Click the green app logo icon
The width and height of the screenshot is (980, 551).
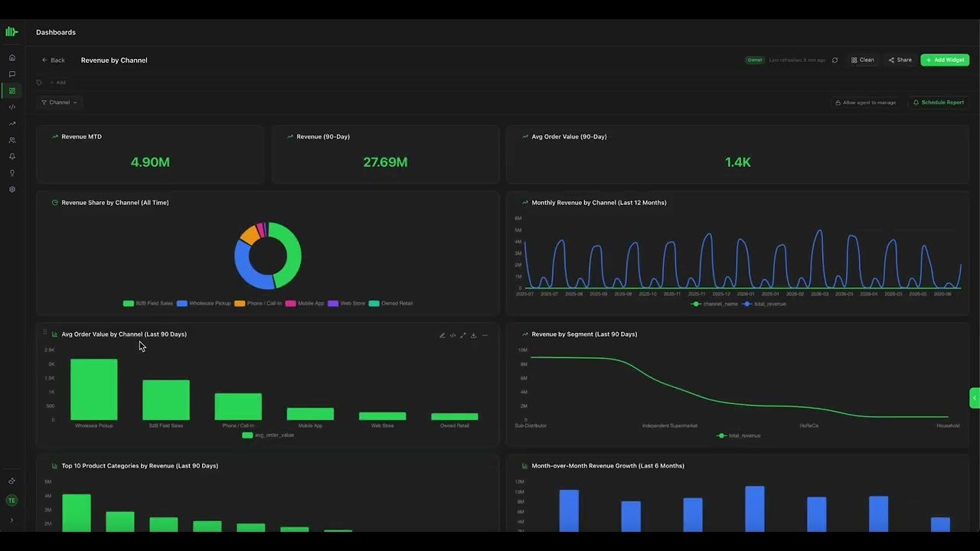[x=11, y=32]
